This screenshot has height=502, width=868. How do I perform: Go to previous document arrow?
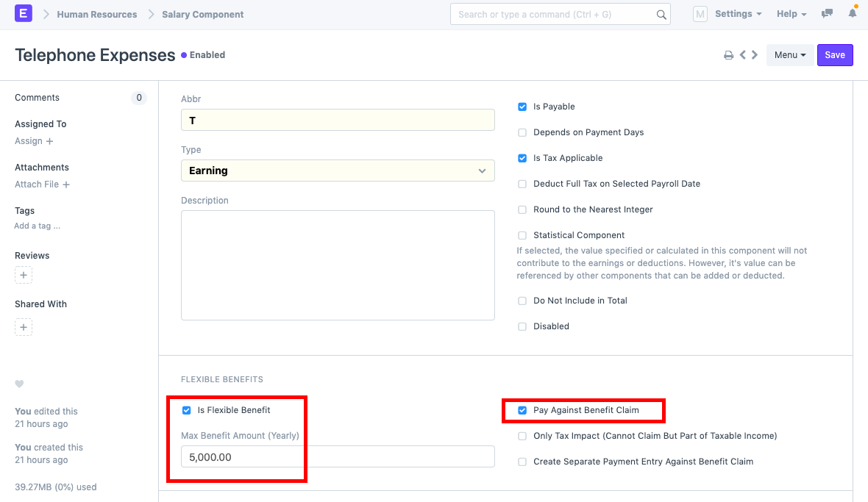743,55
